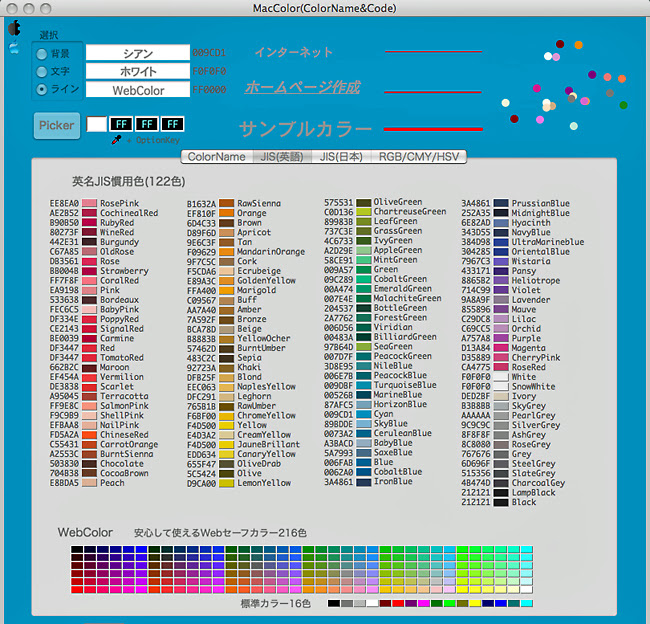This screenshot has height=624, width=650.
Task: Pick the Sepia swatch
Action: [226, 357]
